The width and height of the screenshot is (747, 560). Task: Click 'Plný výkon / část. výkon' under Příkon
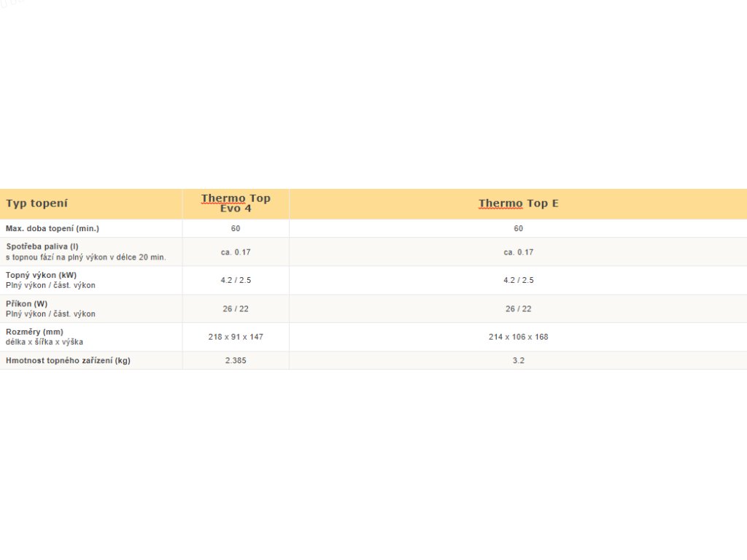coord(50,314)
